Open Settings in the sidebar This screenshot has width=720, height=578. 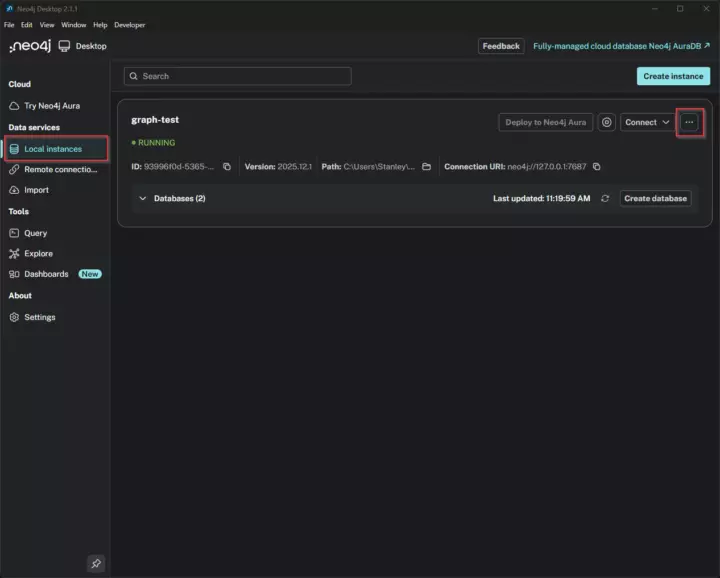[39, 317]
